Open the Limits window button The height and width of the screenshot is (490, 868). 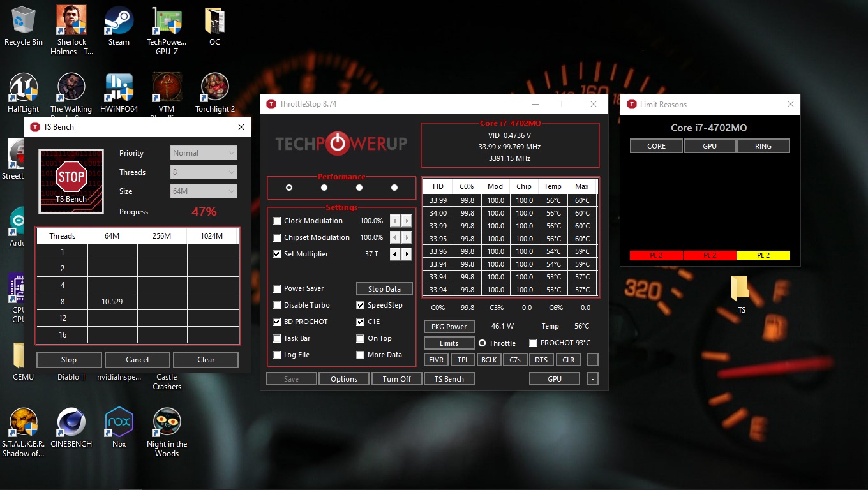point(449,343)
